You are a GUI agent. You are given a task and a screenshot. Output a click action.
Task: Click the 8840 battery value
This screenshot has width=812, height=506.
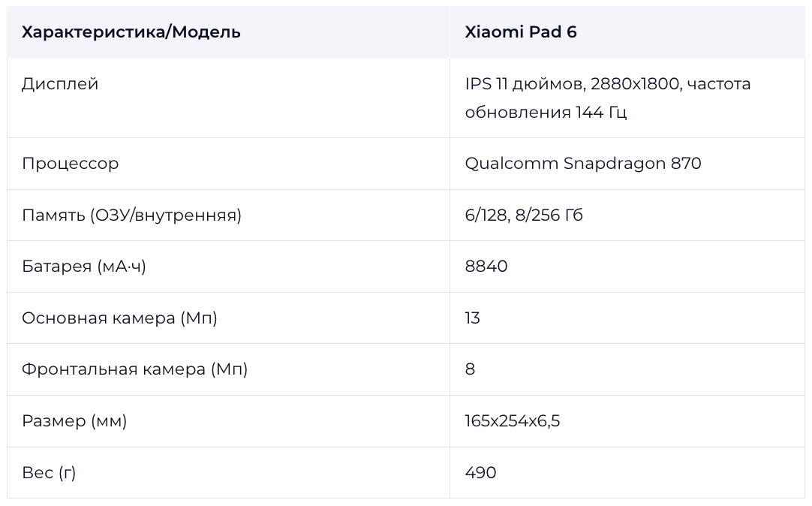click(x=486, y=267)
